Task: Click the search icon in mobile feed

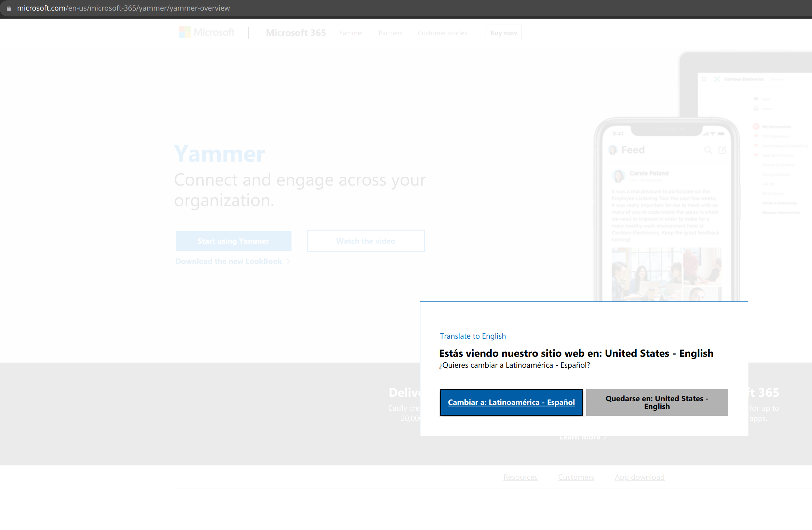Action: [x=708, y=150]
